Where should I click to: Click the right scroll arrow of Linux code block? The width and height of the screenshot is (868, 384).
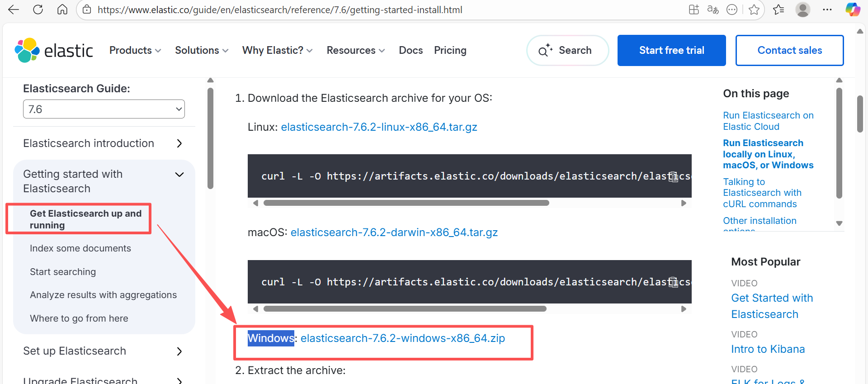pos(684,203)
